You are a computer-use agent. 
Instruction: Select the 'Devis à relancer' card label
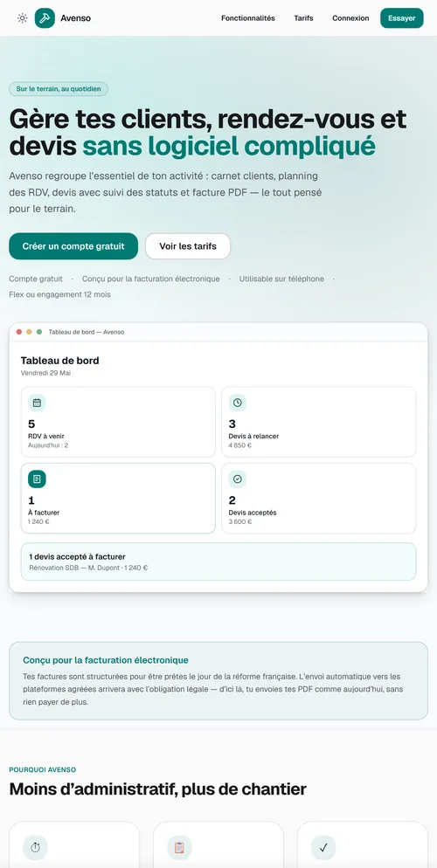pyautogui.click(x=253, y=437)
